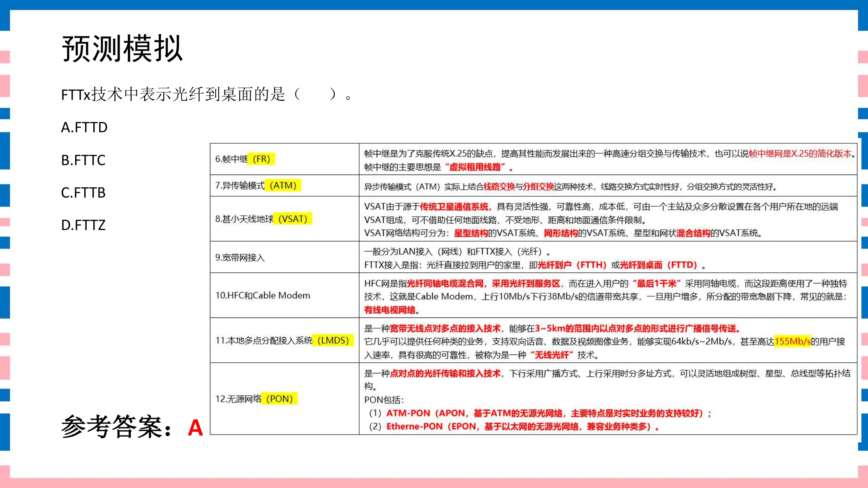Click table cell 10.HFC和Cable Modem

(284, 295)
